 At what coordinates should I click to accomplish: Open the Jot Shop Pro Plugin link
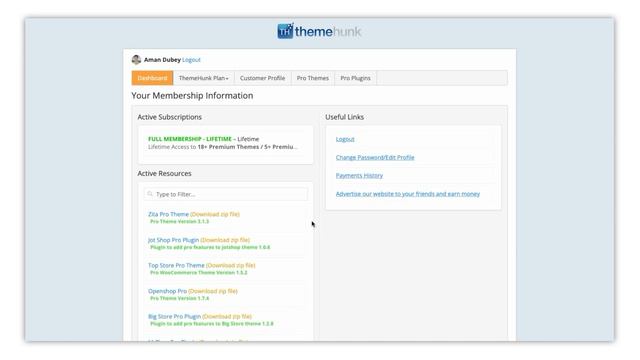coord(173,240)
